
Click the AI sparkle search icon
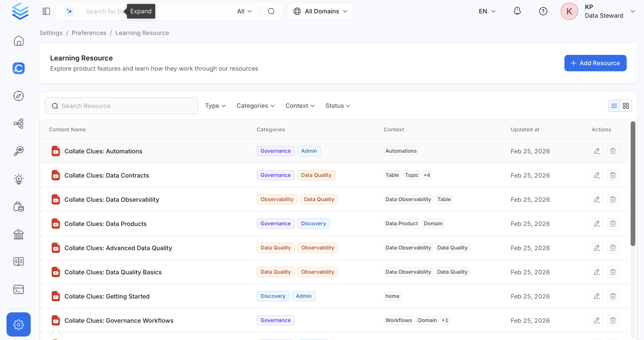[x=69, y=11]
